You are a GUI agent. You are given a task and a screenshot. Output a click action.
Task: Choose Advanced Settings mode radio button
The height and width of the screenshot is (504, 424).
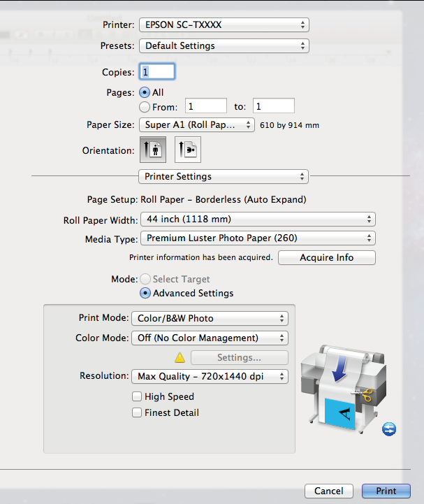point(145,293)
